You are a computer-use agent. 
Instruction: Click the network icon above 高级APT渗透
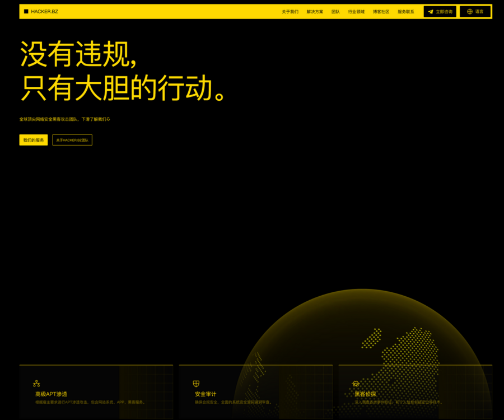click(x=36, y=384)
